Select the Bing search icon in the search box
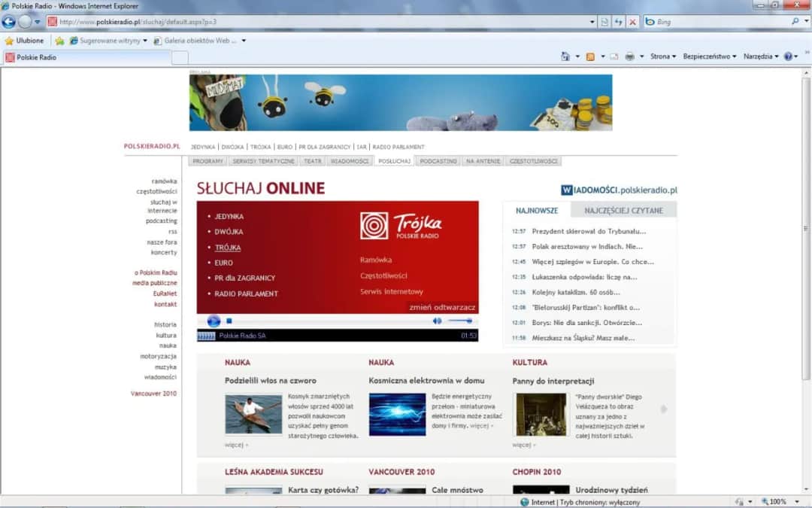This screenshot has height=508, width=812. pyautogui.click(x=651, y=21)
